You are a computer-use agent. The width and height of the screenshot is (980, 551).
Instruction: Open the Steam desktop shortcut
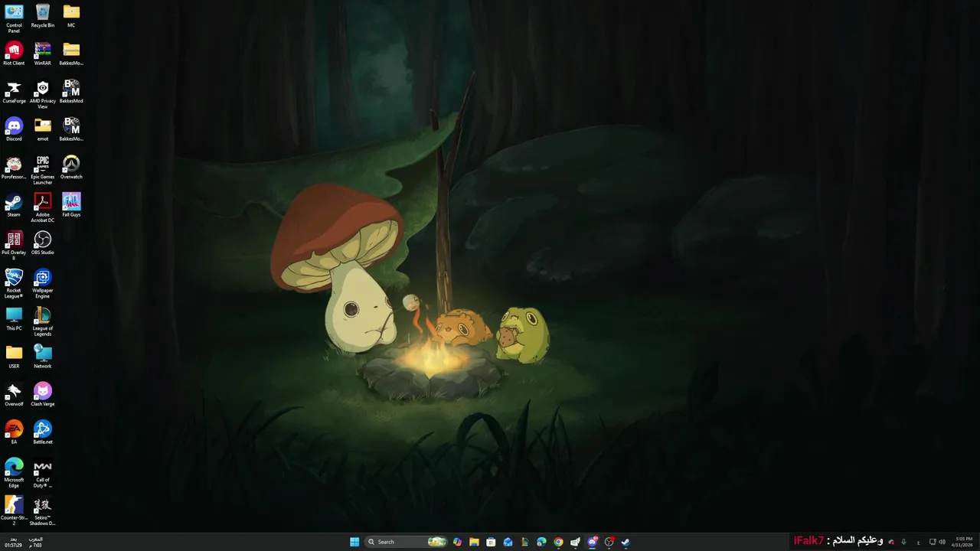click(x=14, y=205)
